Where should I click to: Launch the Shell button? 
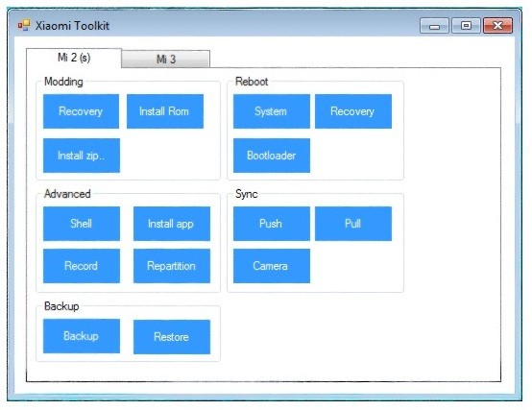[82, 224]
